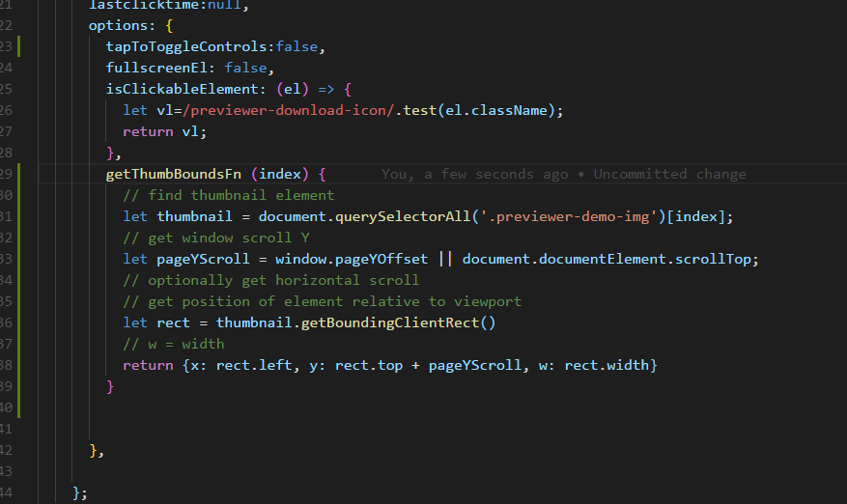Screen dimensions: 847x504
Task: Click the yellow "}," closing the options object
Action: click(97, 451)
